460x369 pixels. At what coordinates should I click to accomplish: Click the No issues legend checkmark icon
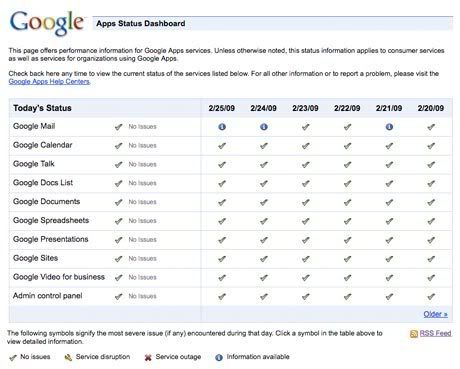point(13,358)
